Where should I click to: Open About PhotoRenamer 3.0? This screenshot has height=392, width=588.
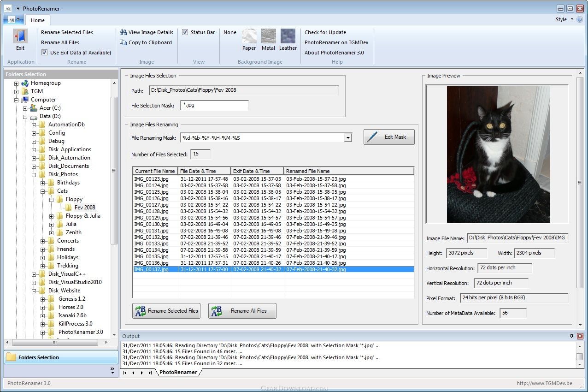click(x=334, y=53)
